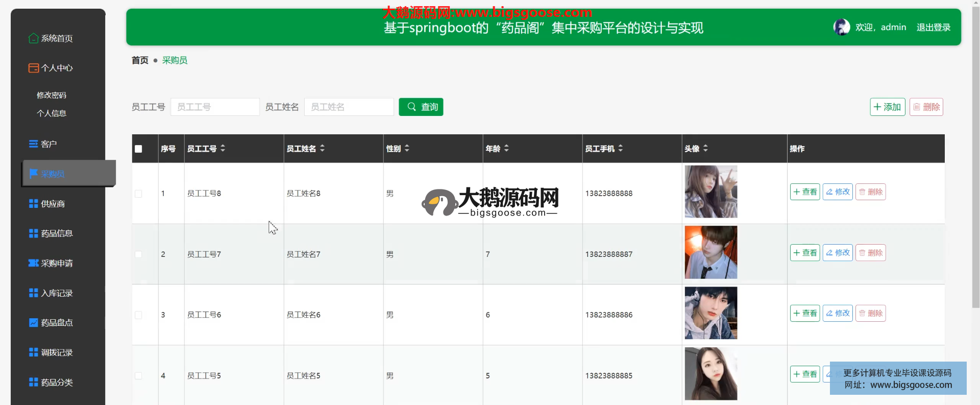980x405 pixels.
Task: Click the 添加 button to add employee
Action: (x=887, y=107)
